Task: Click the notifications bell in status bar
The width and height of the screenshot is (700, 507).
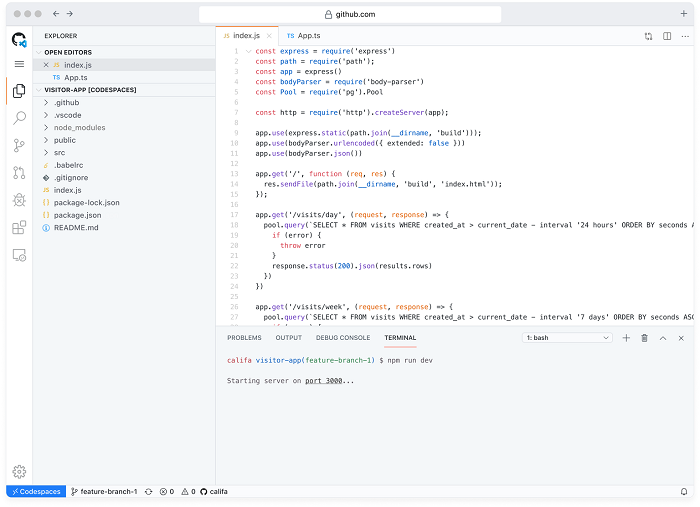Action: 684,491
